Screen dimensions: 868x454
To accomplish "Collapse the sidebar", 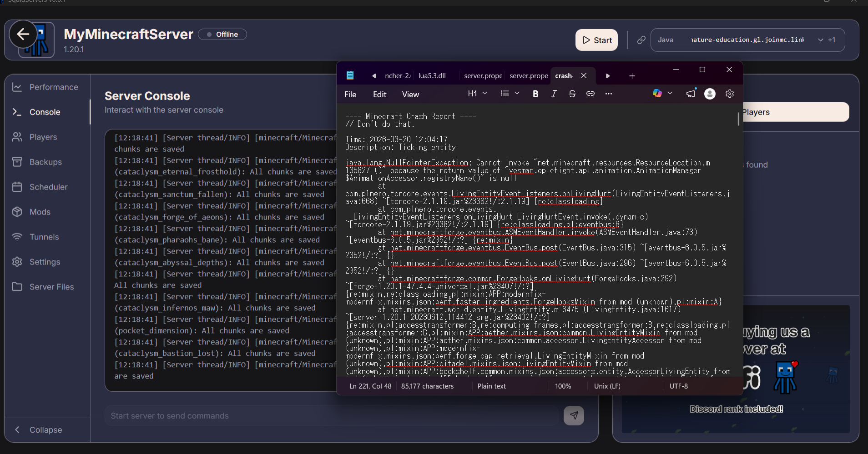I will point(47,429).
